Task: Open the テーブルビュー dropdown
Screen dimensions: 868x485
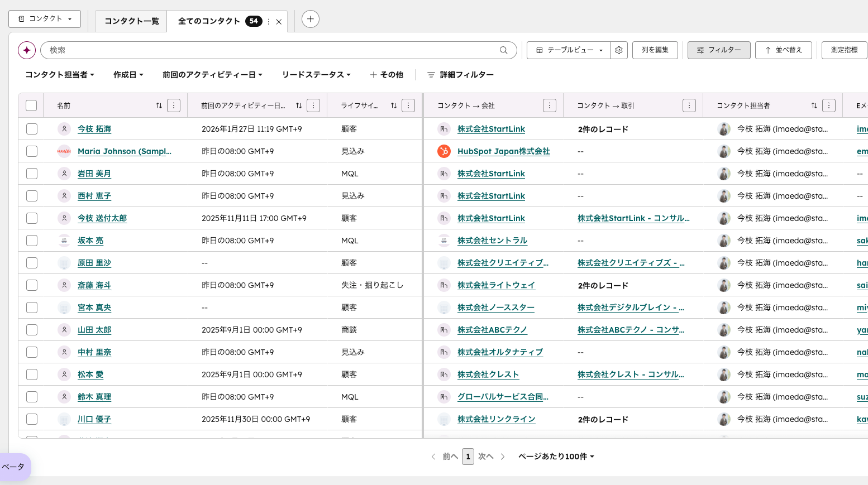Action: click(568, 50)
